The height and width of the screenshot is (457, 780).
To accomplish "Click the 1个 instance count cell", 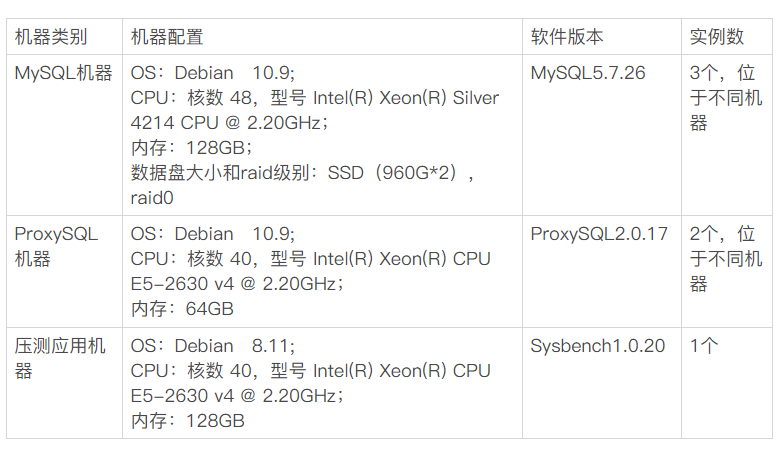I will coord(705,346).
